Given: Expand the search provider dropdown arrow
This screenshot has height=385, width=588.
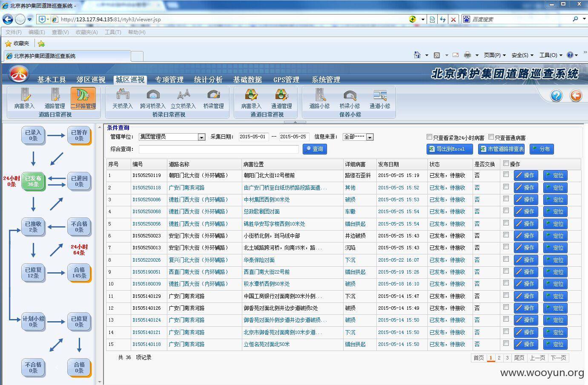Looking at the screenshot, I should coord(583,19).
